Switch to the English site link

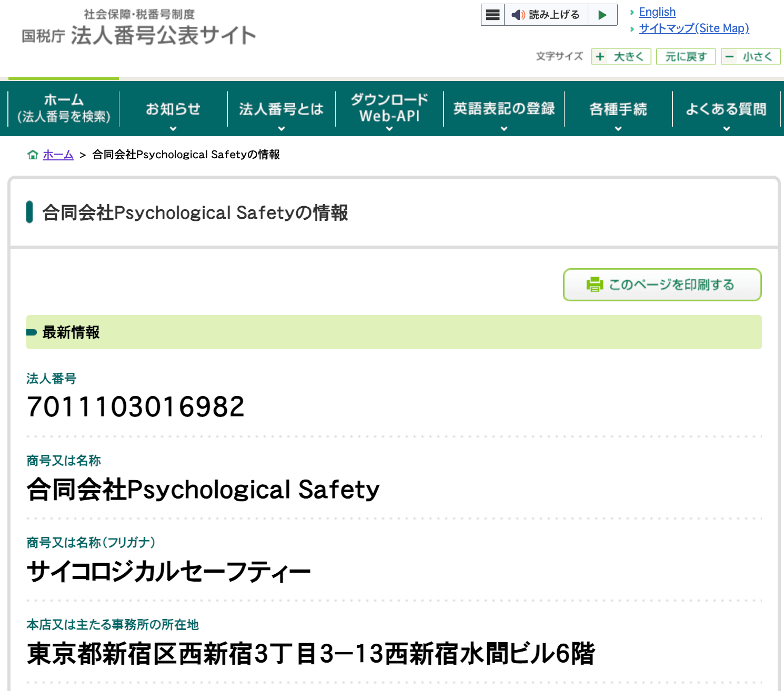(x=657, y=12)
